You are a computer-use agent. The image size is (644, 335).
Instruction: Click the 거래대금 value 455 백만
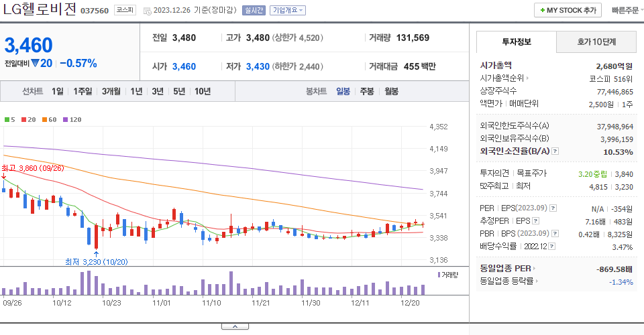coord(419,66)
